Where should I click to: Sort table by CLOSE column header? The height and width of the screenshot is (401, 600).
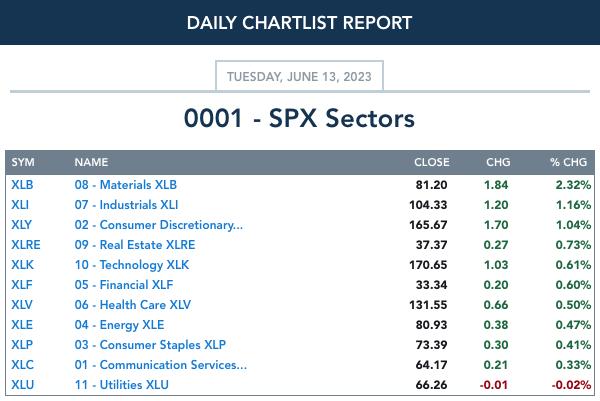point(432,162)
